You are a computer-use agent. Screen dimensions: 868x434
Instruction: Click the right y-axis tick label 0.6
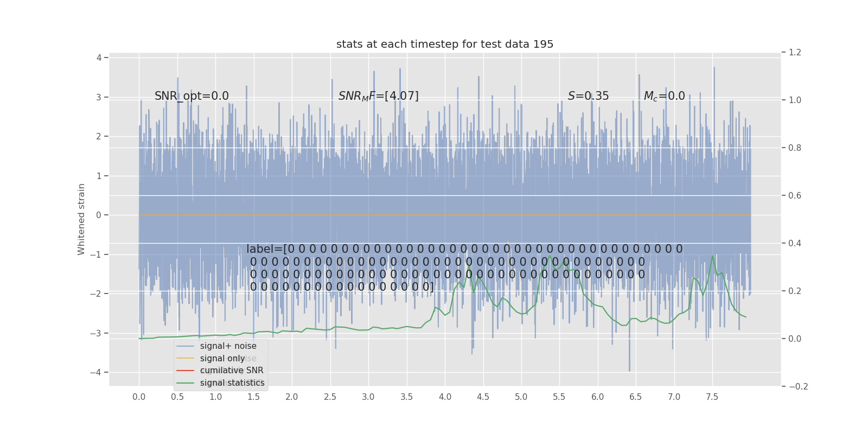pos(795,196)
